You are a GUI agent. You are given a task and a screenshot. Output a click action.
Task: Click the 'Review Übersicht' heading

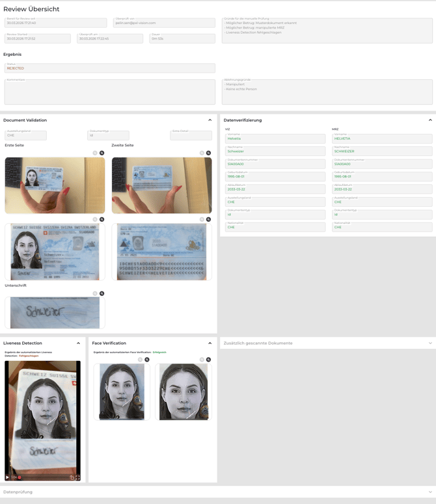coord(31,9)
